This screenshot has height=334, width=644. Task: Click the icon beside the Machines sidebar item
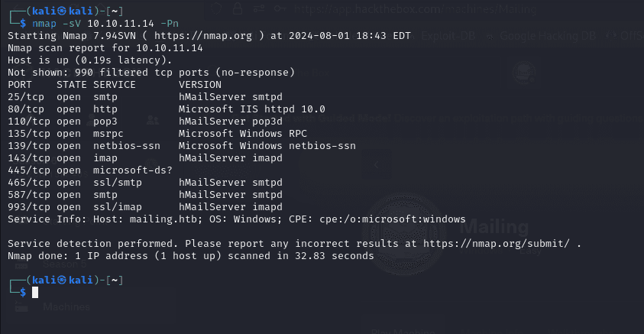(x=22, y=307)
